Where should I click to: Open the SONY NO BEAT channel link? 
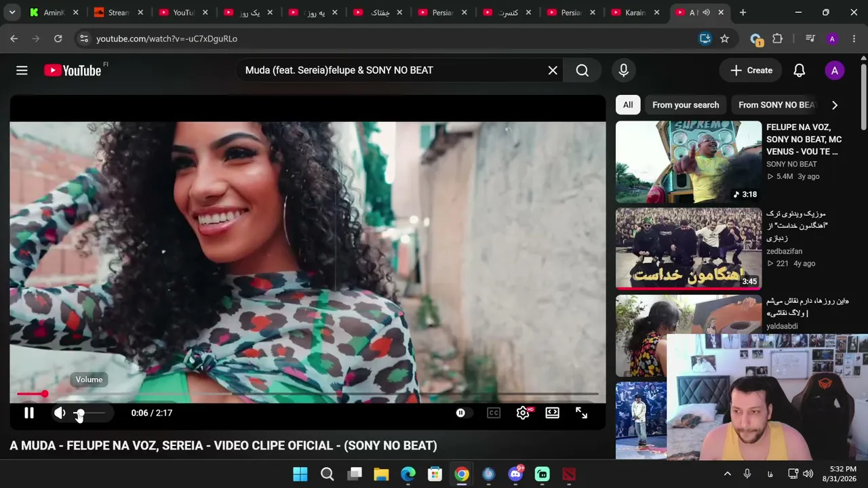[x=791, y=164]
